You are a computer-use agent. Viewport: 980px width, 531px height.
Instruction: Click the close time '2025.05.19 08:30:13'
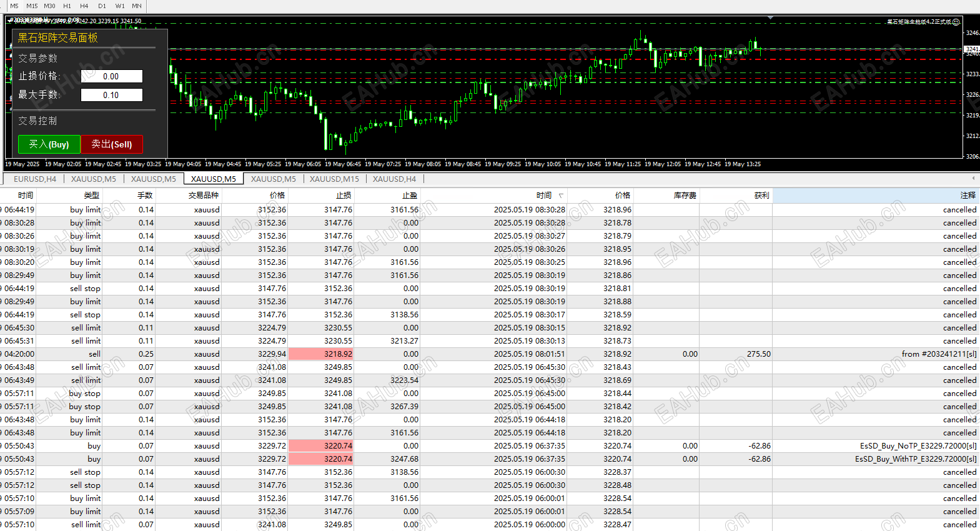[530, 341]
